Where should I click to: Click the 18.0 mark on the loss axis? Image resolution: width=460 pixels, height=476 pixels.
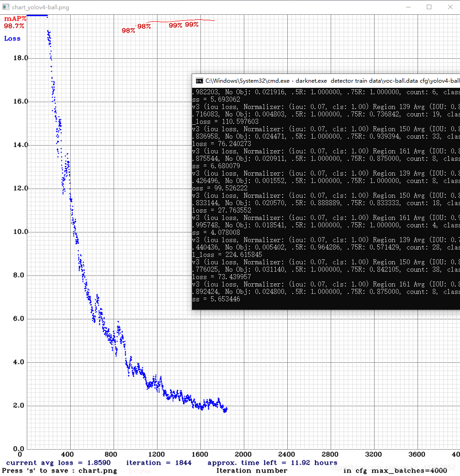(x=20, y=58)
